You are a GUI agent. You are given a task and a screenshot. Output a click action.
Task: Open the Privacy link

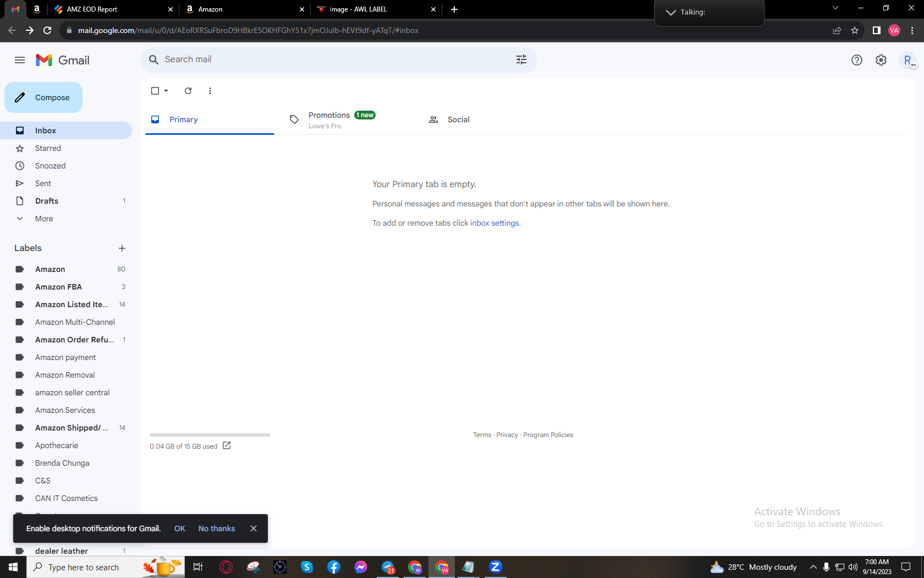(x=507, y=435)
